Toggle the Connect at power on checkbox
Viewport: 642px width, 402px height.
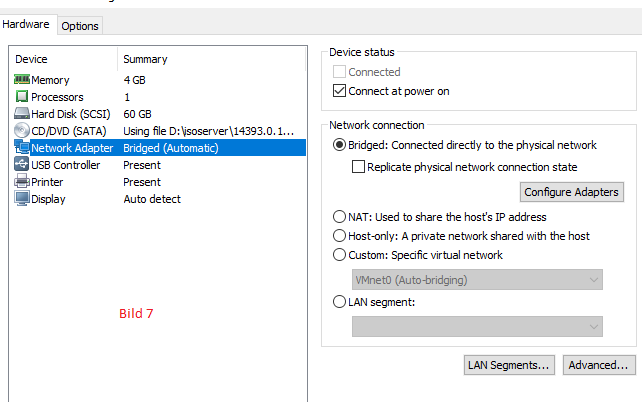(x=340, y=91)
